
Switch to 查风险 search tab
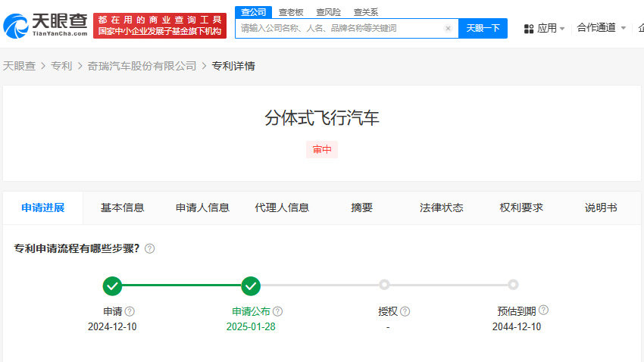328,12
